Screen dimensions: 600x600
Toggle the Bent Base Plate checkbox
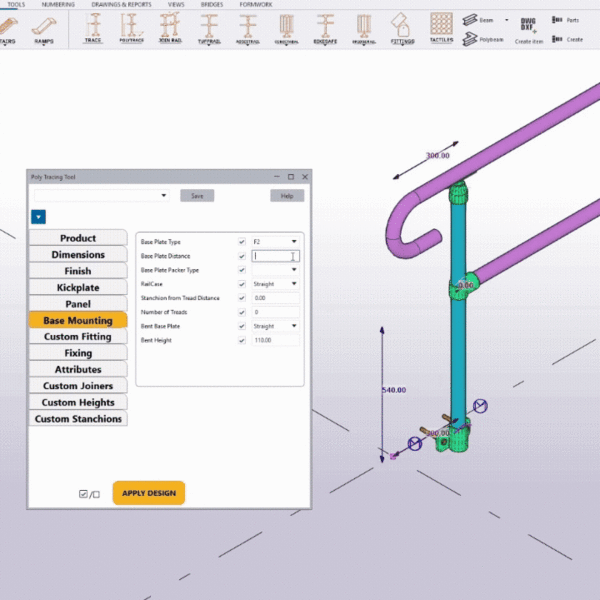[x=241, y=326]
